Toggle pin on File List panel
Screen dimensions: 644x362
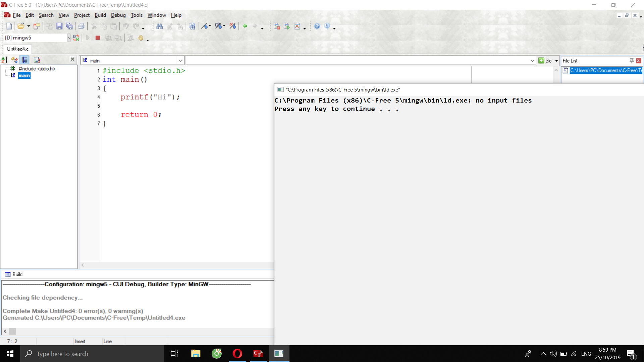pyautogui.click(x=632, y=61)
